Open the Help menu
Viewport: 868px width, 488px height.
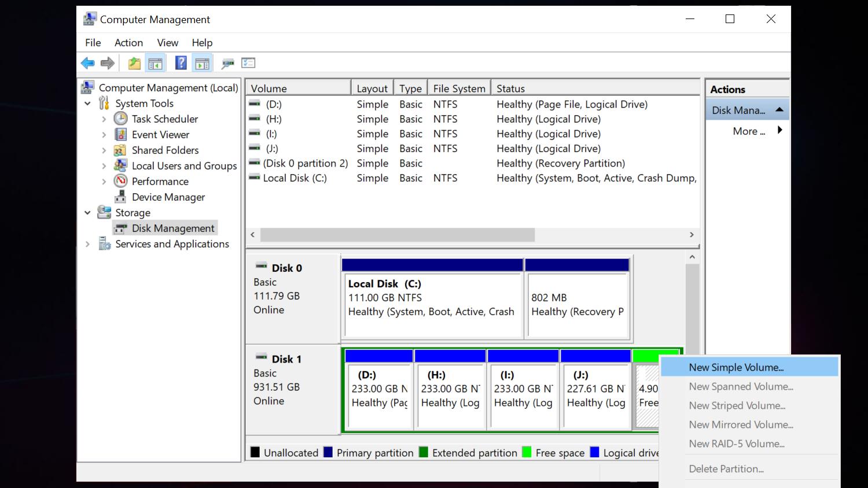(202, 42)
